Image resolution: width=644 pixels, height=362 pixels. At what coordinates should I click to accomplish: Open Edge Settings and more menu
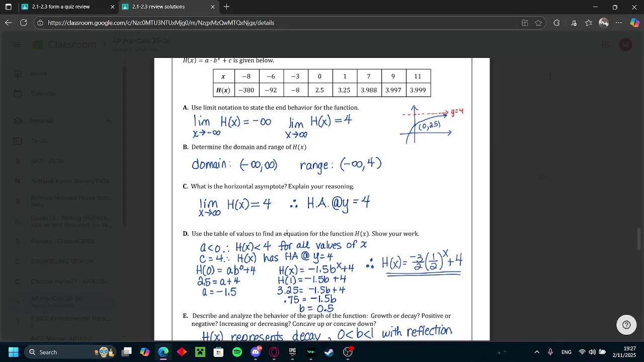point(619,23)
